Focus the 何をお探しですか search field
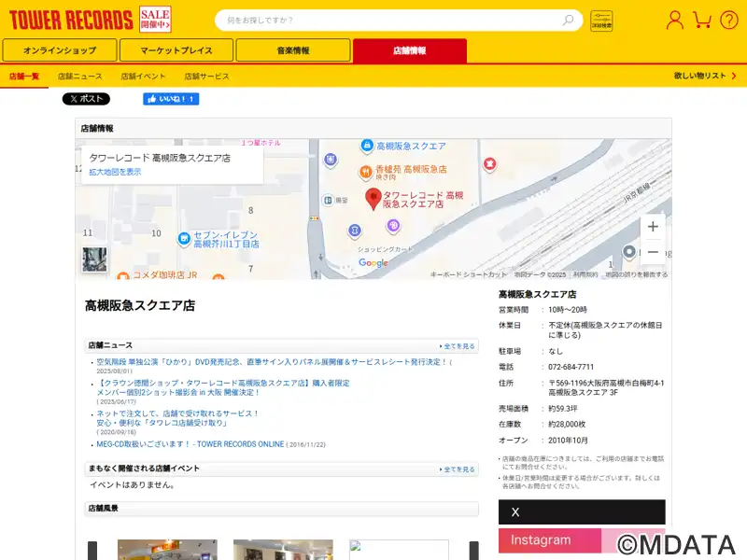This screenshot has width=747, height=560. (388, 20)
